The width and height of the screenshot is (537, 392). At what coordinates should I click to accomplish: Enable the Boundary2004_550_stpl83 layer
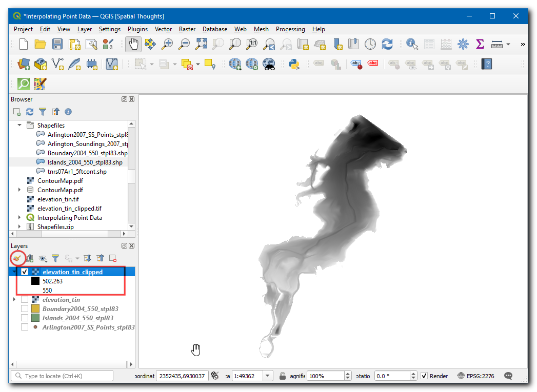(25, 309)
